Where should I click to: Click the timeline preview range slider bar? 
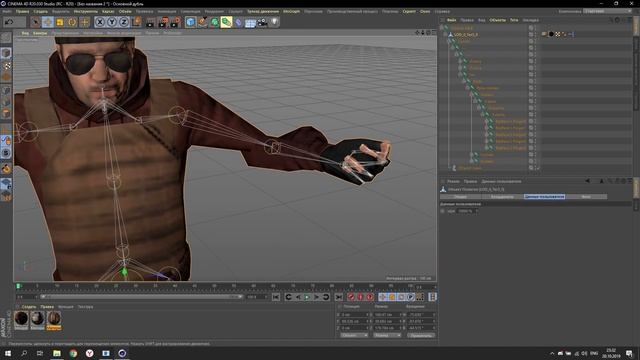pos(141,297)
